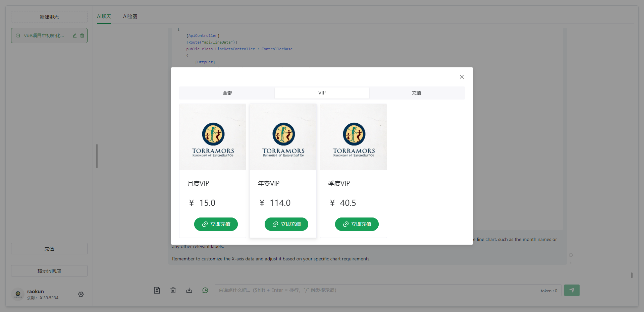The width and height of the screenshot is (644, 312).
Task: Click the link icon in 月度VIP's button
Action: click(205, 224)
